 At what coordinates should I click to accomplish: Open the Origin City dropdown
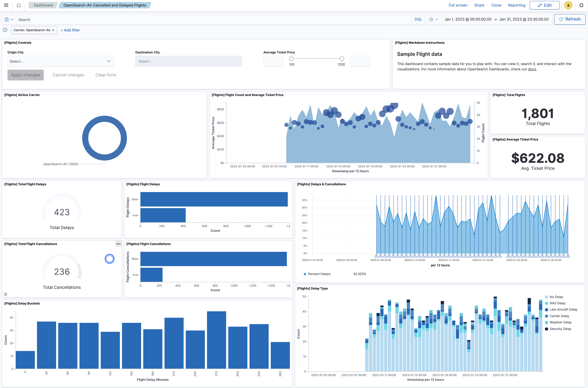click(60, 61)
